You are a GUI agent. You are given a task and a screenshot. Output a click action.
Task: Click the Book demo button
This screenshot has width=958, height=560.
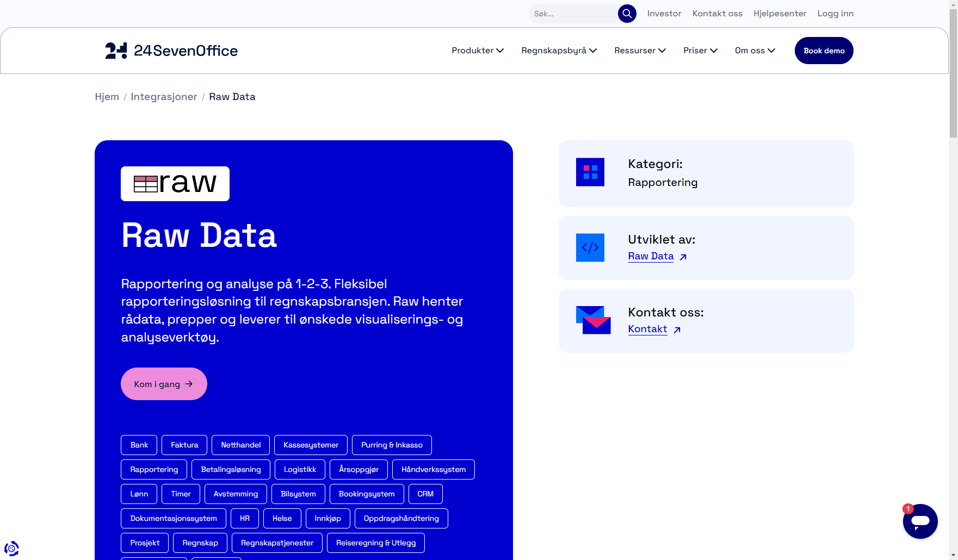point(824,51)
